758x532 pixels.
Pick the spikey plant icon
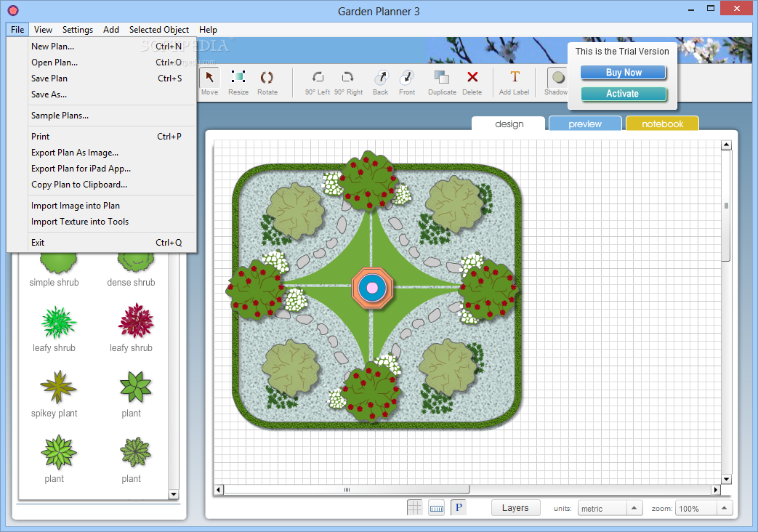58,387
